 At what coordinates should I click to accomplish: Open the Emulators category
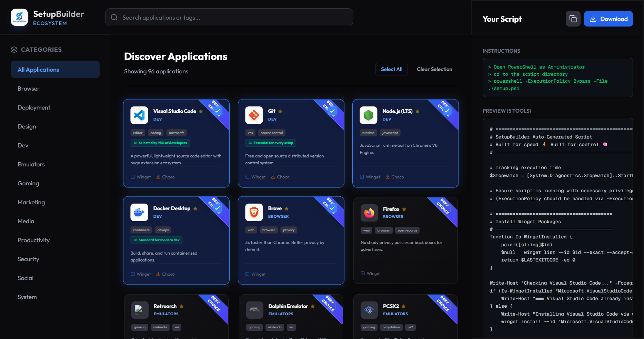coord(31,164)
